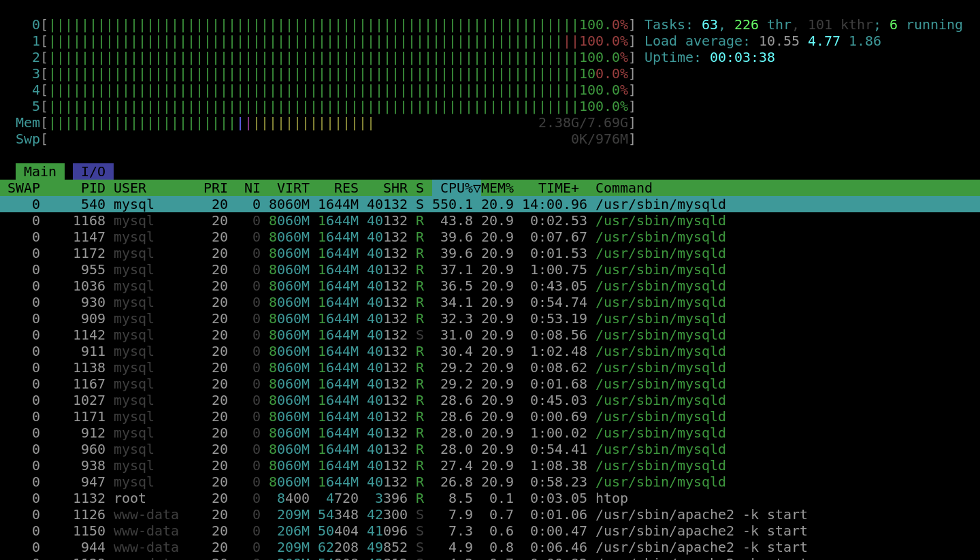Sort by PID column header
The image size is (980, 560).
point(93,188)
